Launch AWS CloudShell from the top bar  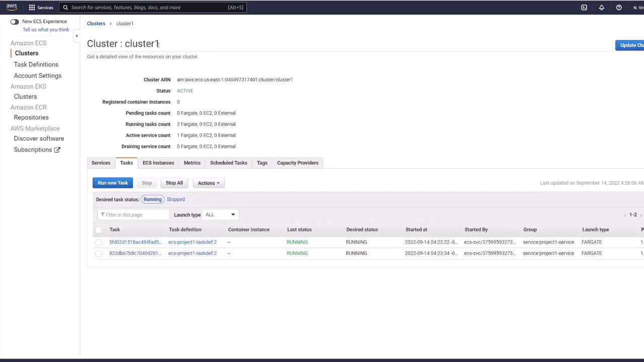tap(584, 8)
